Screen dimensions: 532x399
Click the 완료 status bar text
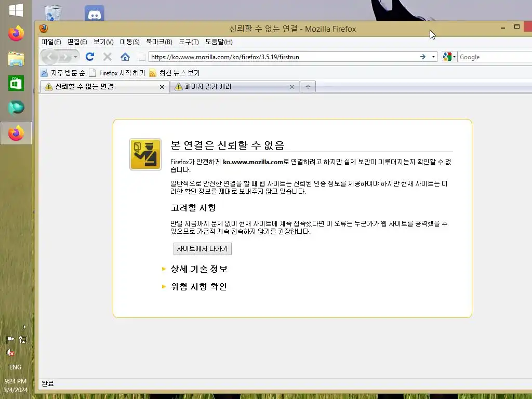point(47,383)
